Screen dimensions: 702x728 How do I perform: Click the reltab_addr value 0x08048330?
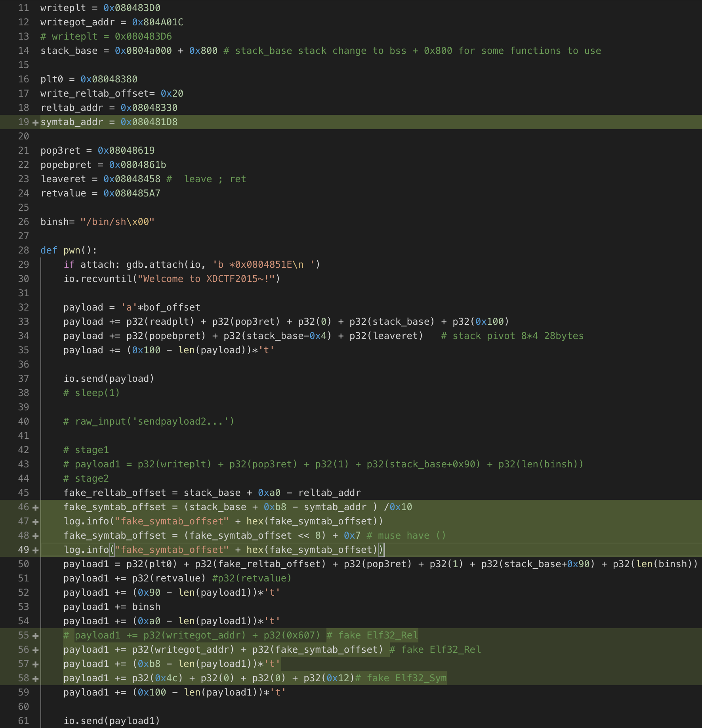(149, 108)
